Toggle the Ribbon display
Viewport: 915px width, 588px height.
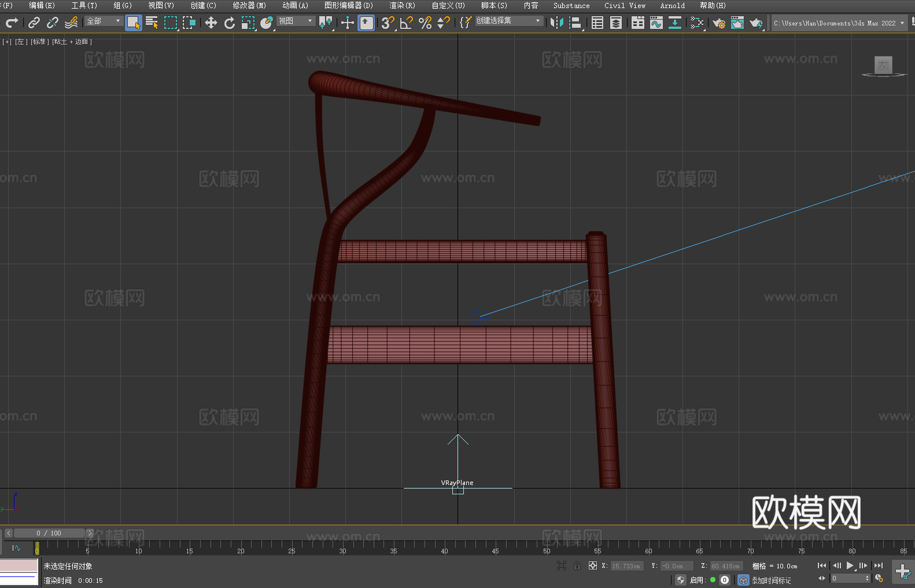638,23
